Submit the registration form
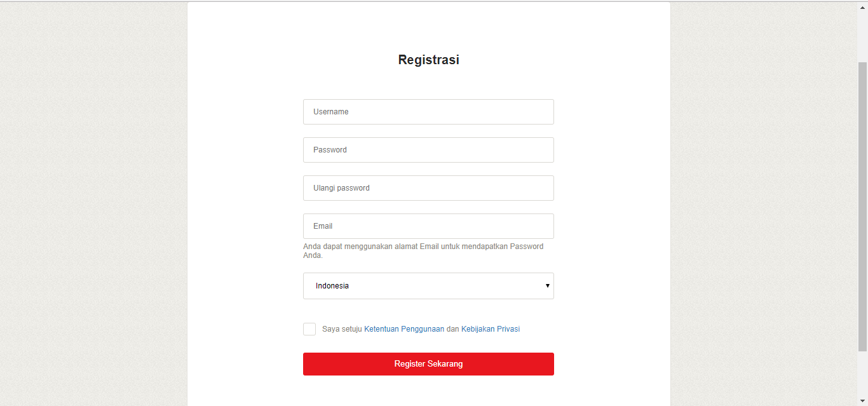This screenshot has height=406, width=868. 428,363
